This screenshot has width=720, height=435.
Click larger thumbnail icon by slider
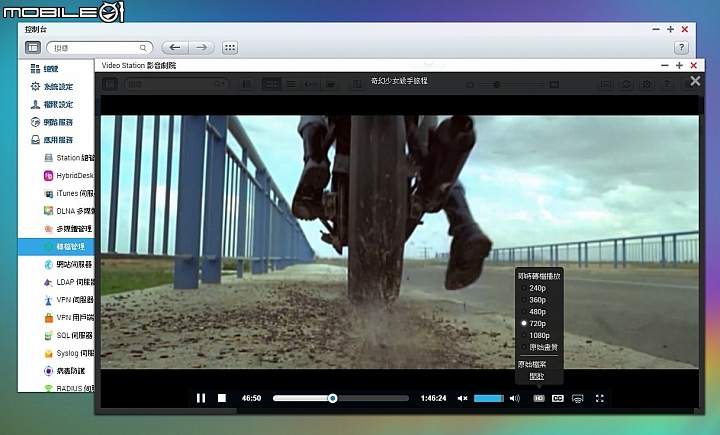click(x=554, y=85)
